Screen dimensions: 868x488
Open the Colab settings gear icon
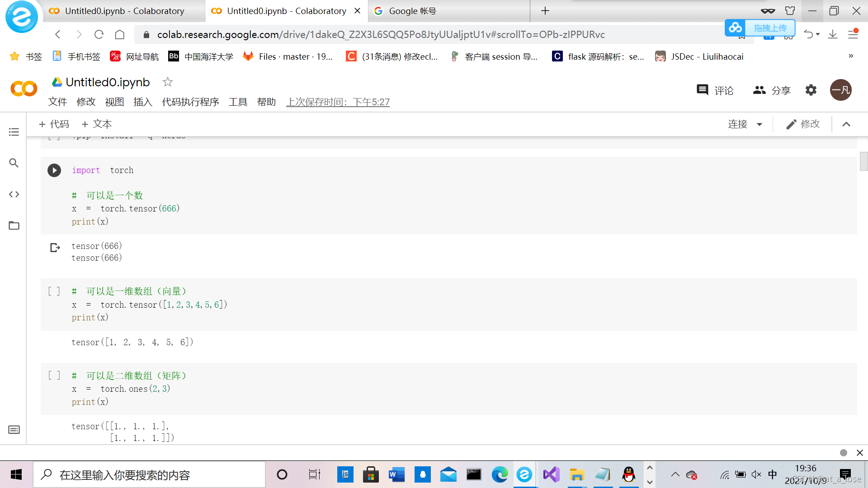tap(811, 90)
